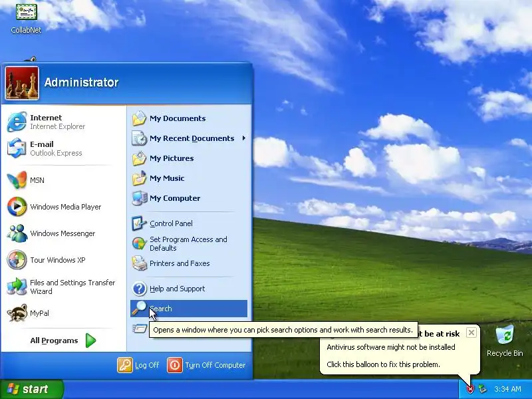Click the 'Set Program Access and Defaults' text
Screen dimensions: 532x399
tap(188, 243)
